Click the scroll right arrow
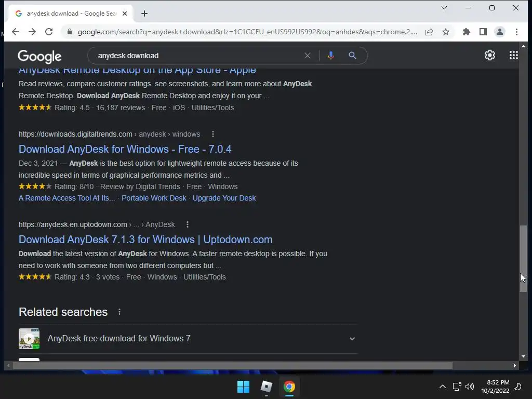 [x=515, y=365]
